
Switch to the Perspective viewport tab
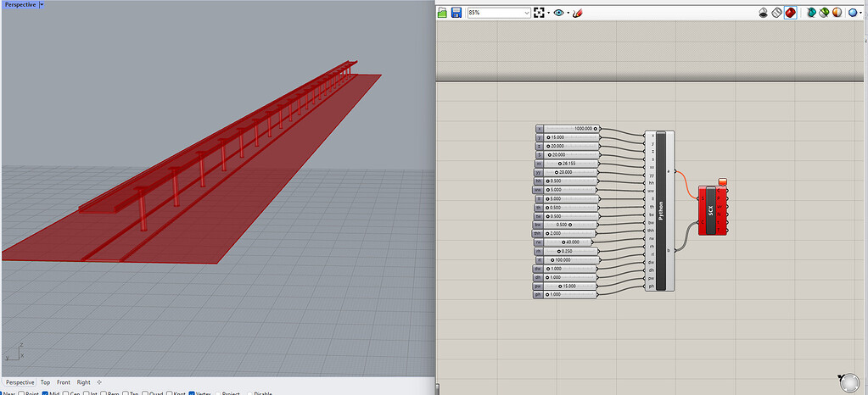point(20,382)
